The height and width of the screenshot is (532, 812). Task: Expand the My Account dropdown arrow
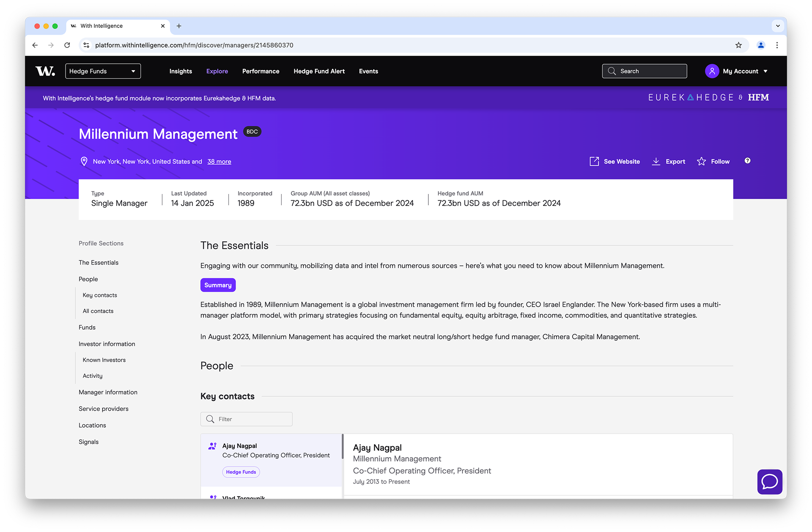coord(765,71)
